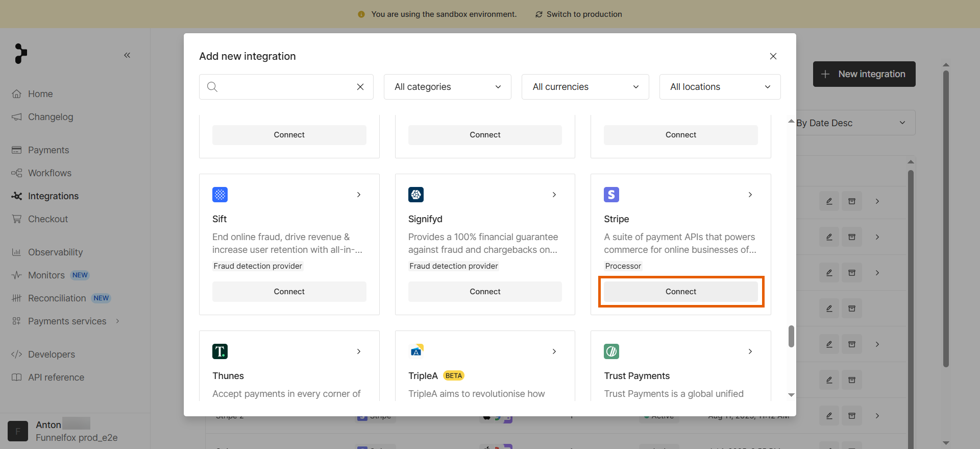
Task: Select Integrations in the sidebar
Action: tap(53, 196)
